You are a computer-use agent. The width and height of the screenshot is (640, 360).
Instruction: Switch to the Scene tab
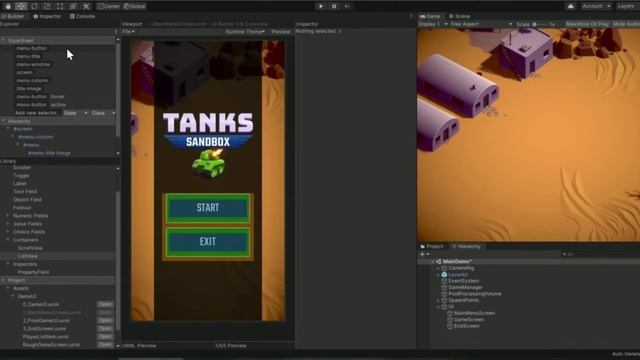point(460,16)
